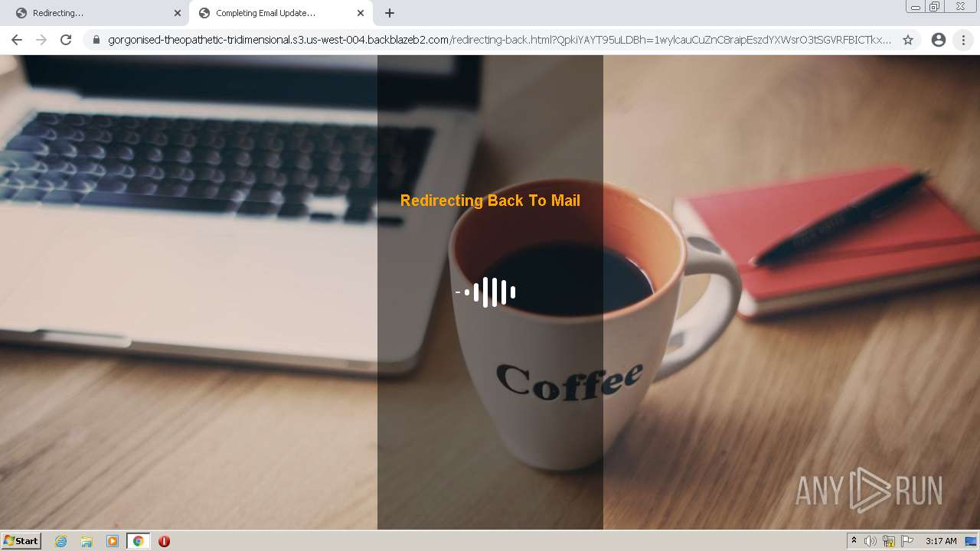The width and height of the screenshot is (980, 551).
Task: Open the volume speaker tray icon
Action: (x=871, y=541)
